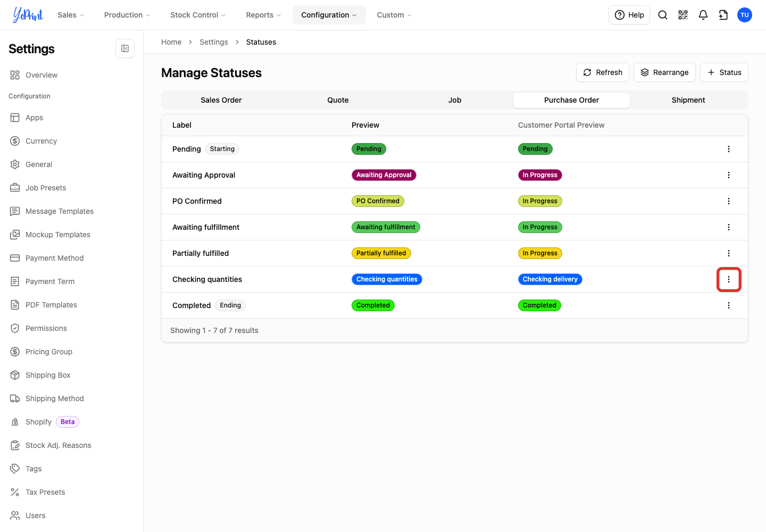Open the Help button
Screen dimensions: 766x532
tap(629, 15)
